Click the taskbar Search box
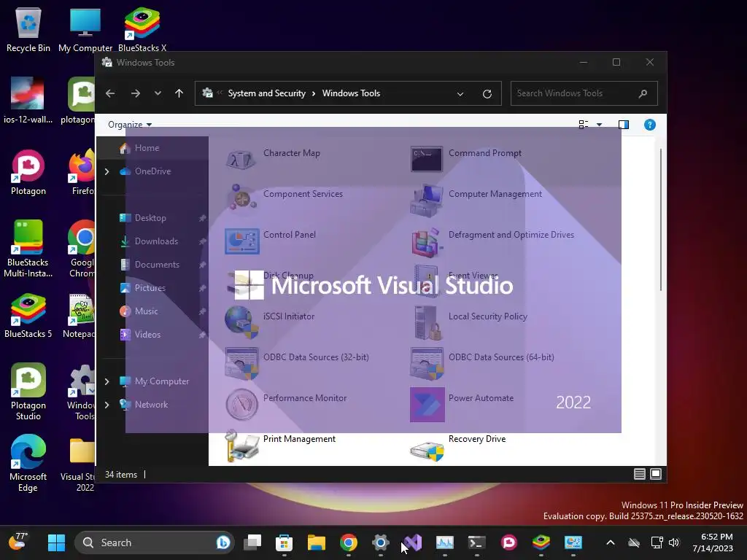 pos(154,542)
